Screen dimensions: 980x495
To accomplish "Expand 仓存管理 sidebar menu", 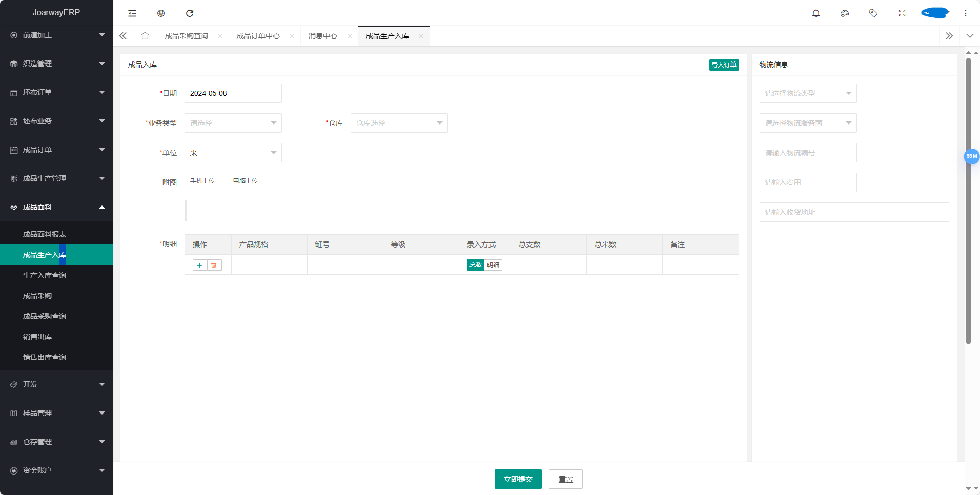I will 56,442.
